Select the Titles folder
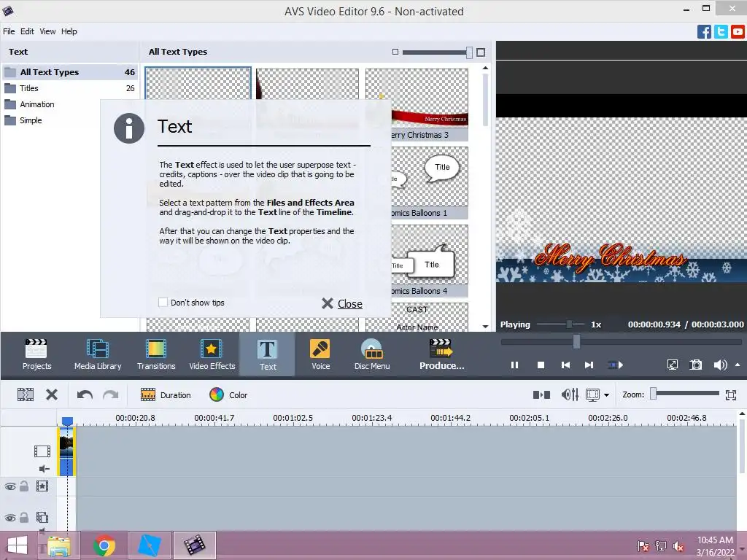The image size is (747, 560). (x=70, y=88)
